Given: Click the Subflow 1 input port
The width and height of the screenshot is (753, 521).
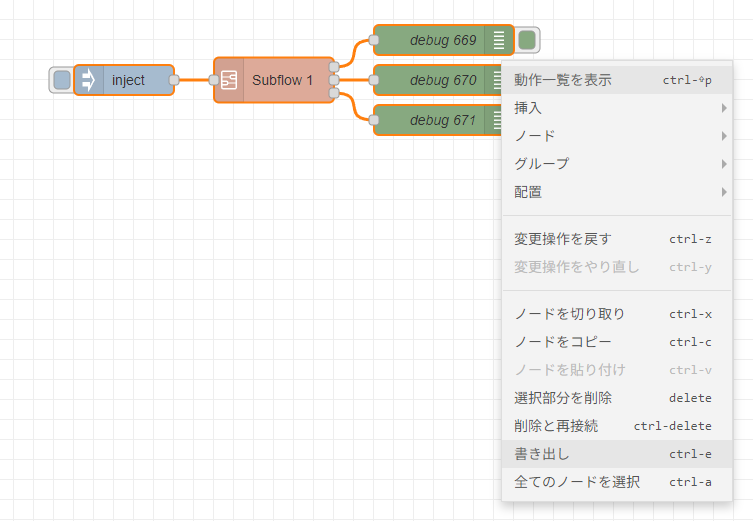Looking at the screenshot, I should [213, 80].
